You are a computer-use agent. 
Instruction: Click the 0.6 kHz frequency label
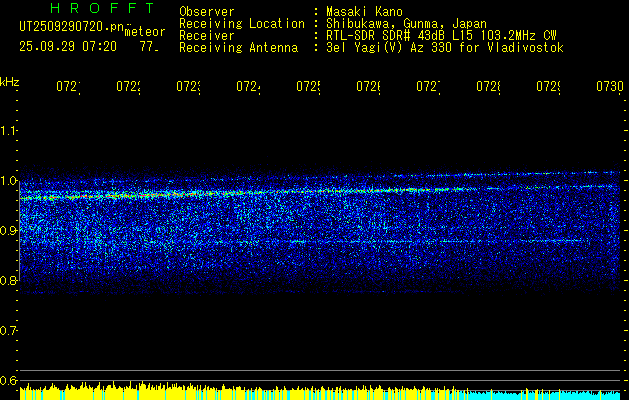coord(8,380)
